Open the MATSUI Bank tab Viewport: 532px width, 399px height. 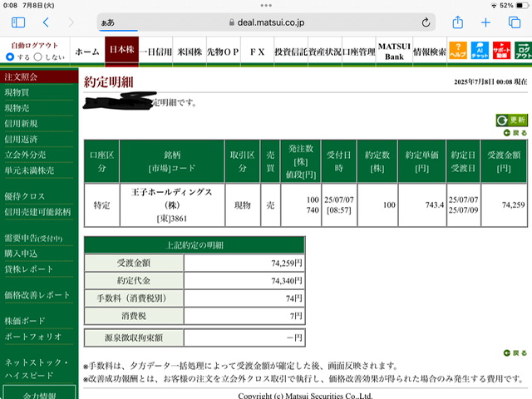394,52
